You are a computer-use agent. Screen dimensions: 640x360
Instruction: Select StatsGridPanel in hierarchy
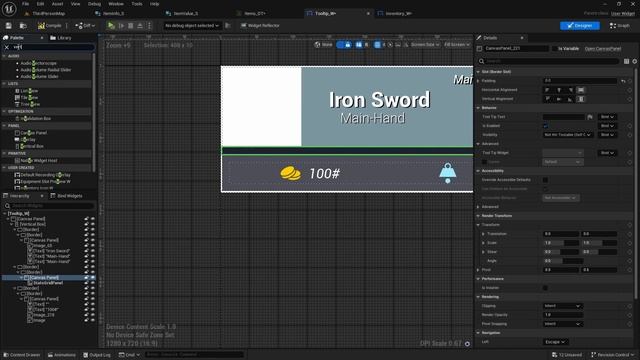pyautogui.click(x=45, y=283)
